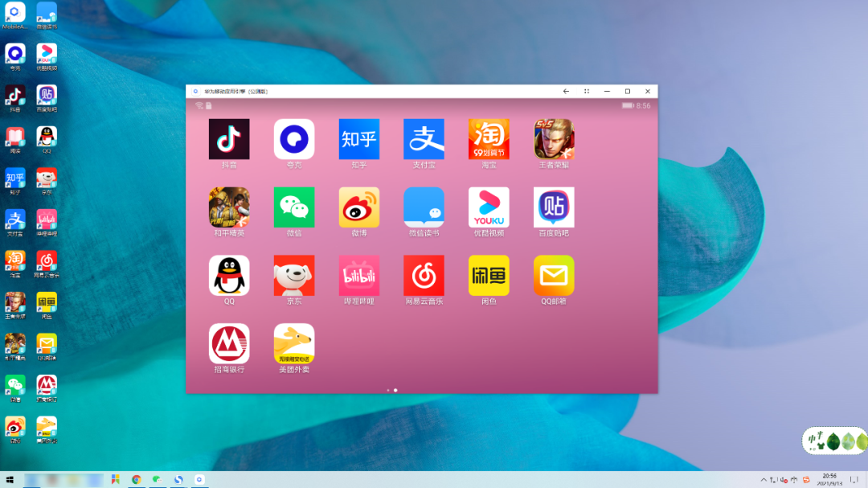Open Chrome from the taskbar
The width and height of the screenshot is (868, 488).
[x=136, y=480]
